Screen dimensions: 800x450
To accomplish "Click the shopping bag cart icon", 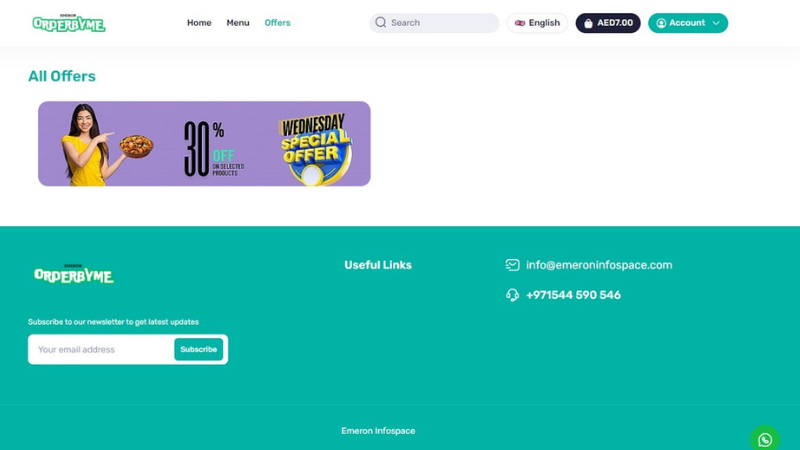I will pos(588,23).
